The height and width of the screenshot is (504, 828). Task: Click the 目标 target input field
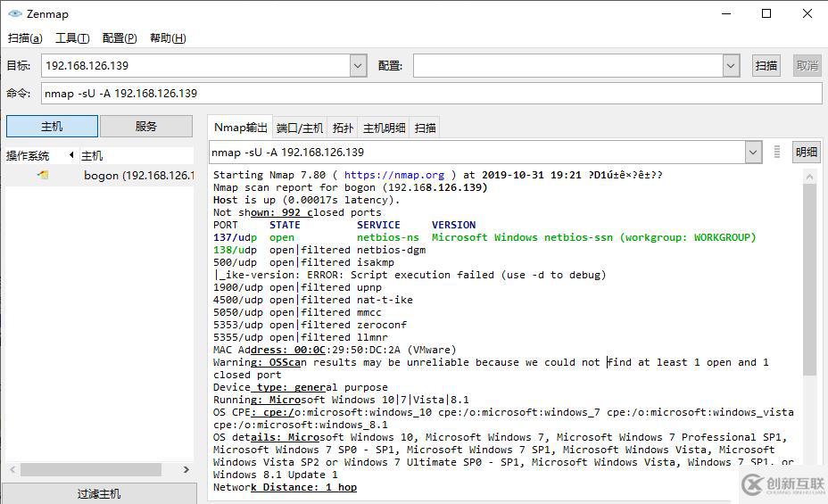coord(196,66)
